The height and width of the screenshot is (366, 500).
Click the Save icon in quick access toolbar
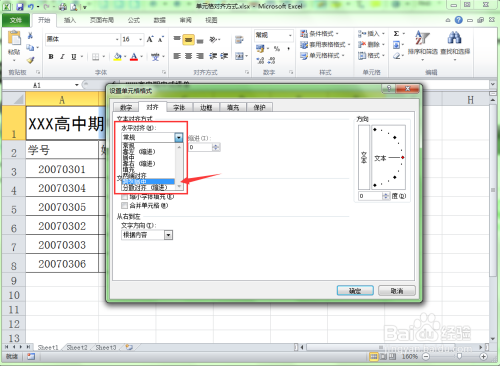point(20,6)
